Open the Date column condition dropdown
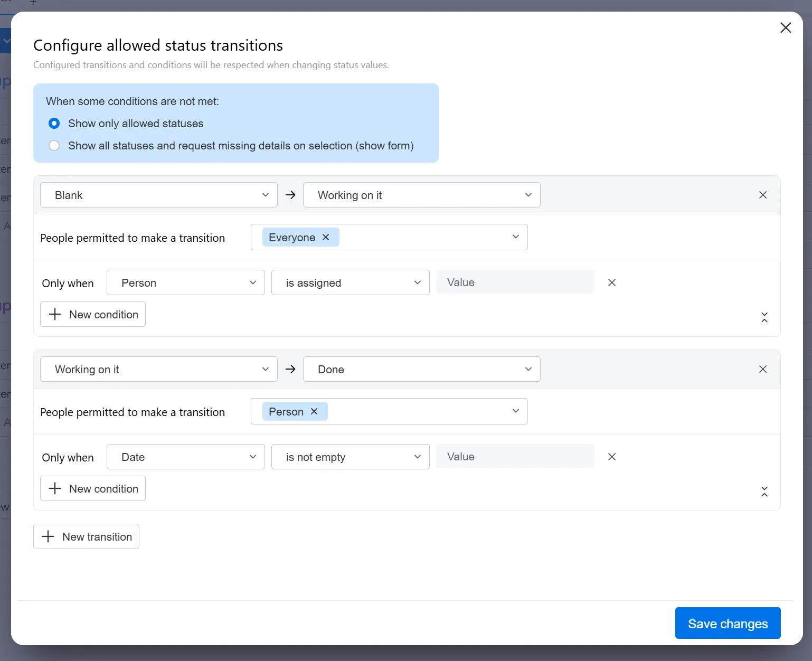This screenshot has height=661, width=812. [x=185, y=457]
